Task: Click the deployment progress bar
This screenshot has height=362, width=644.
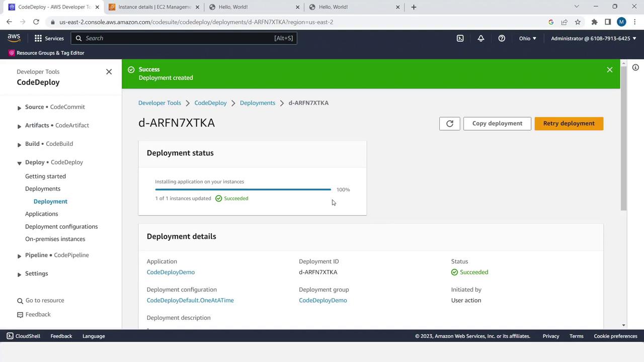Action: click(x=243, y=190)
